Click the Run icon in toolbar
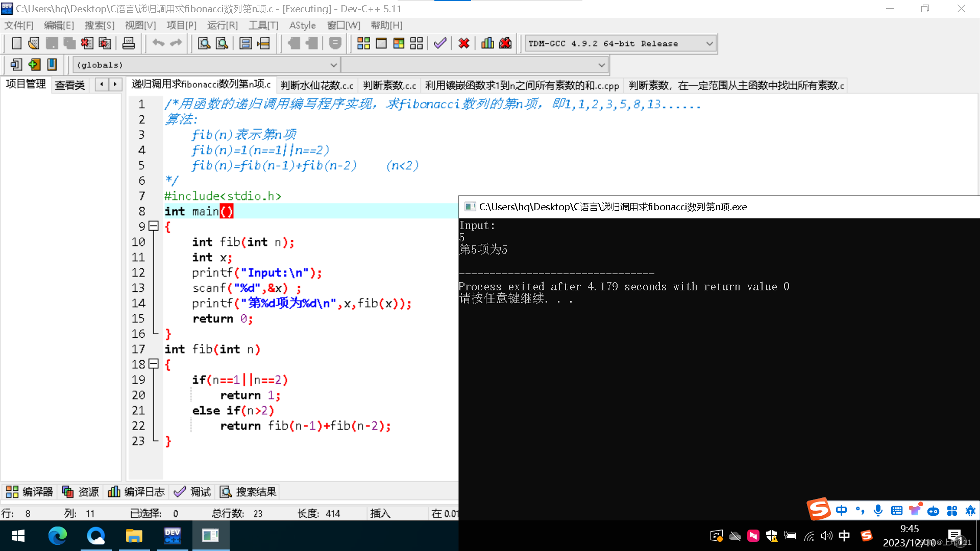Viewport: 980px width, 551px height. click(x=381, y=43)
